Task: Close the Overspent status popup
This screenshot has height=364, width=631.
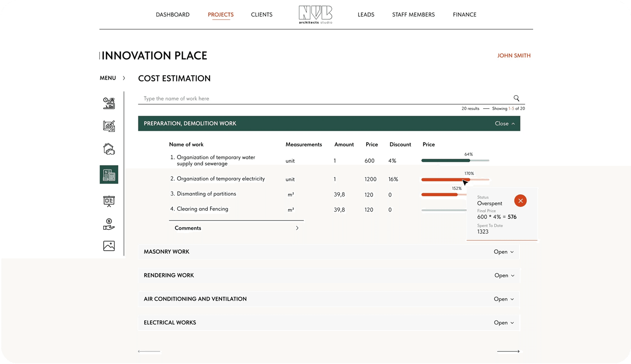Action: pyautogui.click(x=520, y=201)
